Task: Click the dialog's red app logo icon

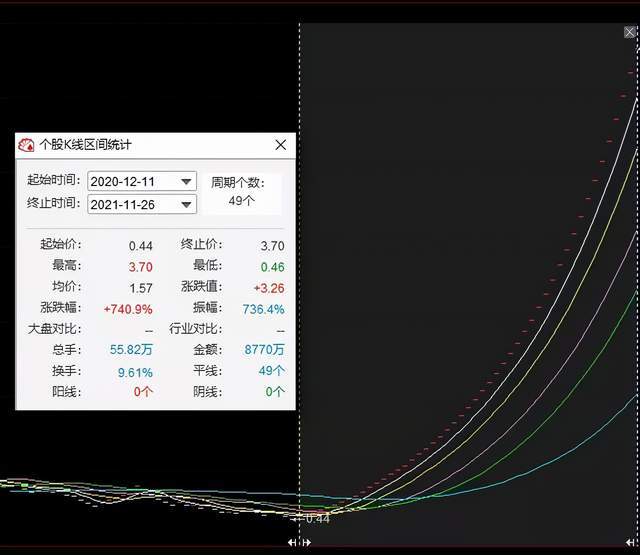Action: pyautogui.click(x=26, y=144)
